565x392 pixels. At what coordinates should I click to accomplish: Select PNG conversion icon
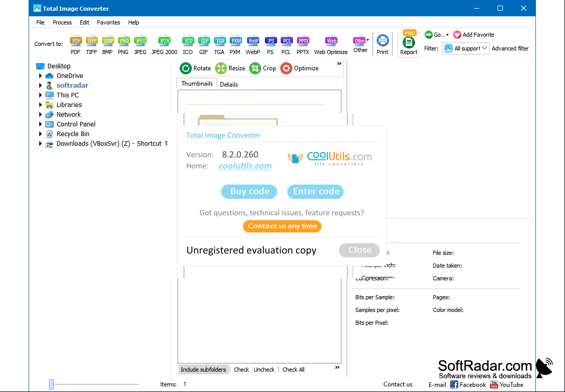(x=123, y=41)
